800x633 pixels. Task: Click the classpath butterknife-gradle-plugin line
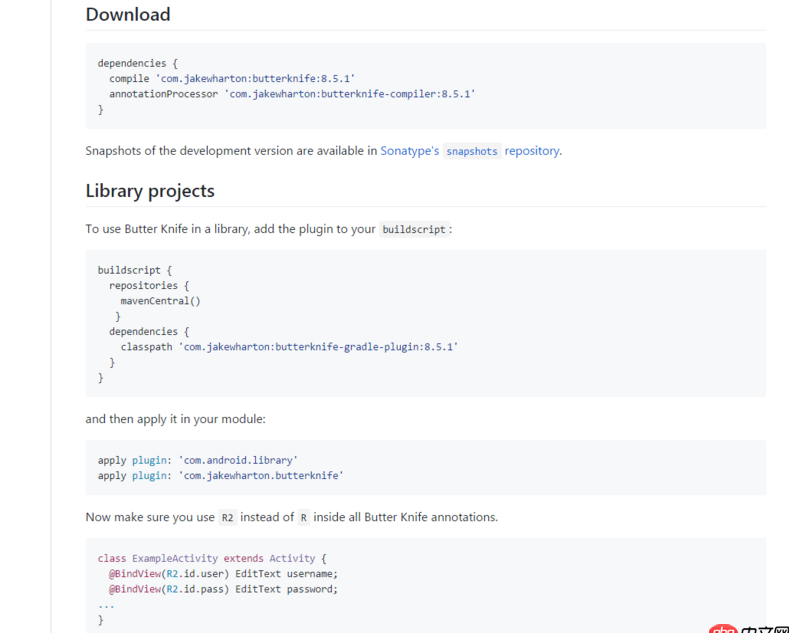(289, 346)
